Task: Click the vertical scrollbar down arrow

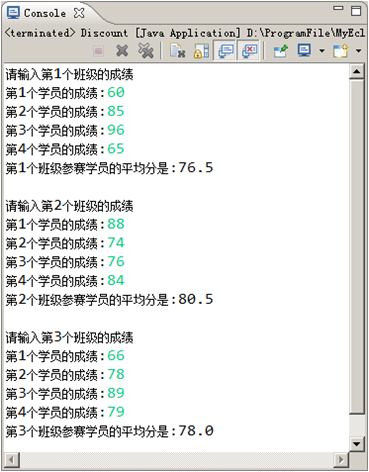Action: [357, 444]
